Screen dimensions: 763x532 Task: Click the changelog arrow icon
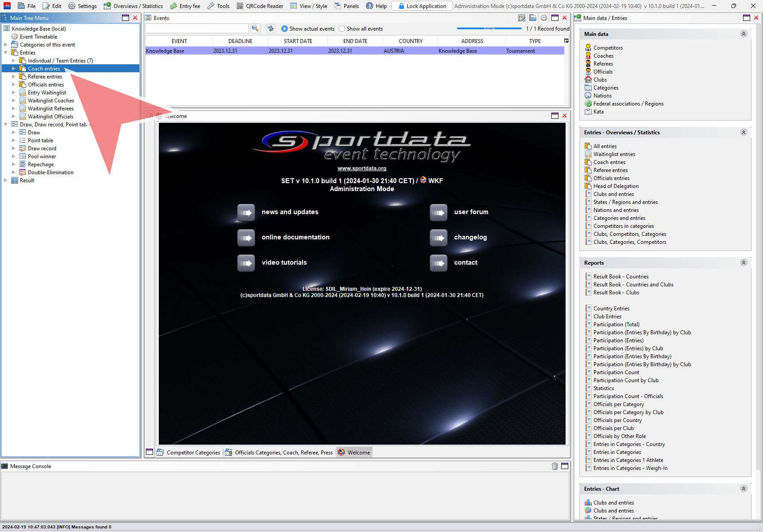[438, 238]
